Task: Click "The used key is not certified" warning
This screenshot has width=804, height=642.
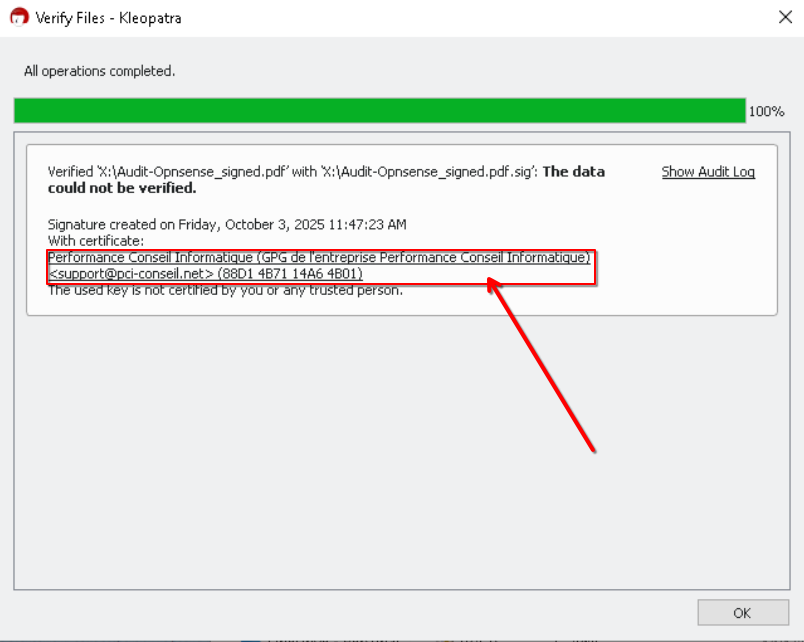Action: click(x=225, y=290)
